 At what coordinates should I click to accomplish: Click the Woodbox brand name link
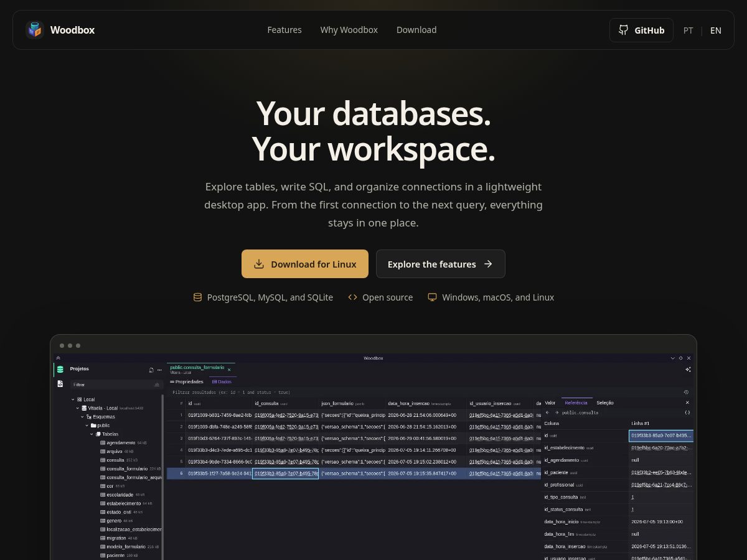[x=72, y=30]
